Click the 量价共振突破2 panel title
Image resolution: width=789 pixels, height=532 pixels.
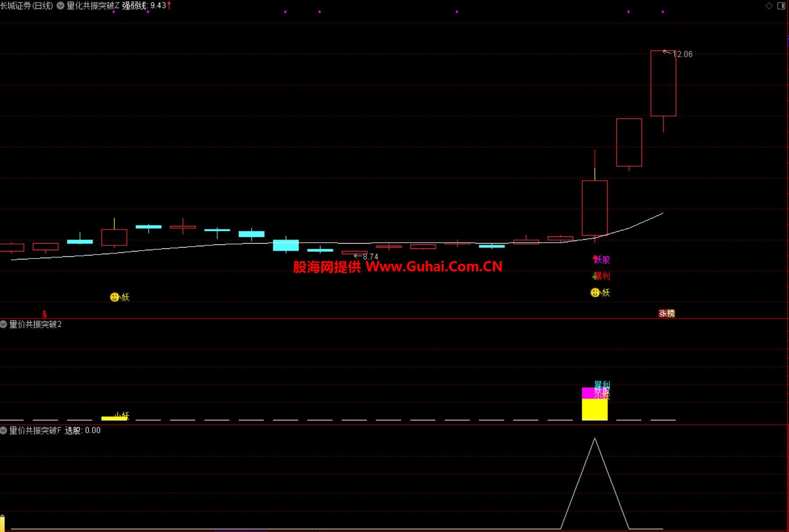click(x=36, y=324)
